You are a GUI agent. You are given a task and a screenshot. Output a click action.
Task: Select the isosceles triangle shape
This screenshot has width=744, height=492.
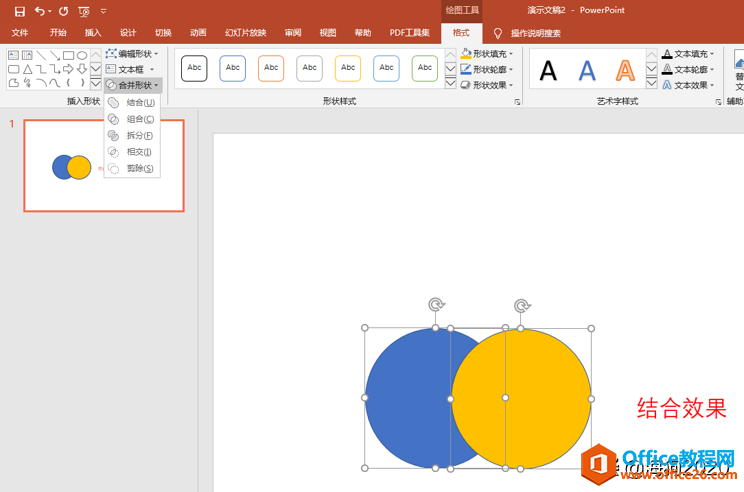tap(28, 69)
